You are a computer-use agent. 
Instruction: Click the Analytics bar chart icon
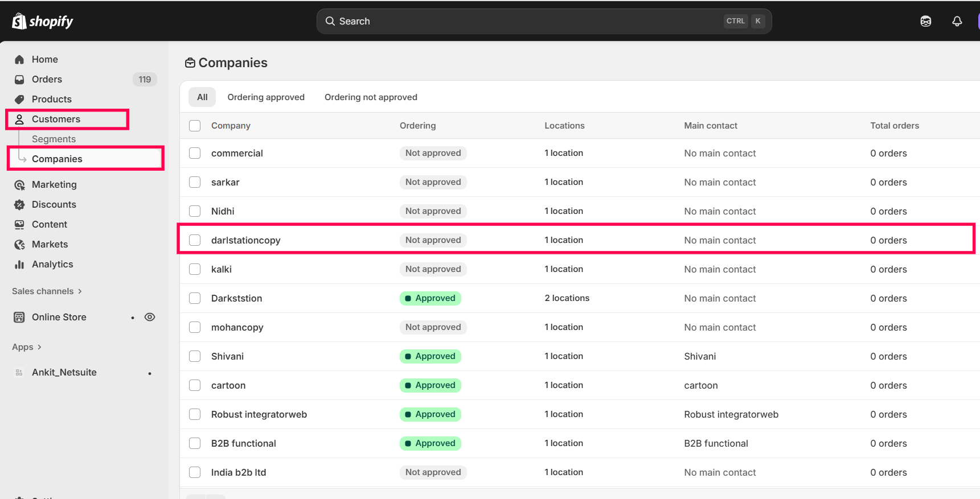click(x=19, y=264)
